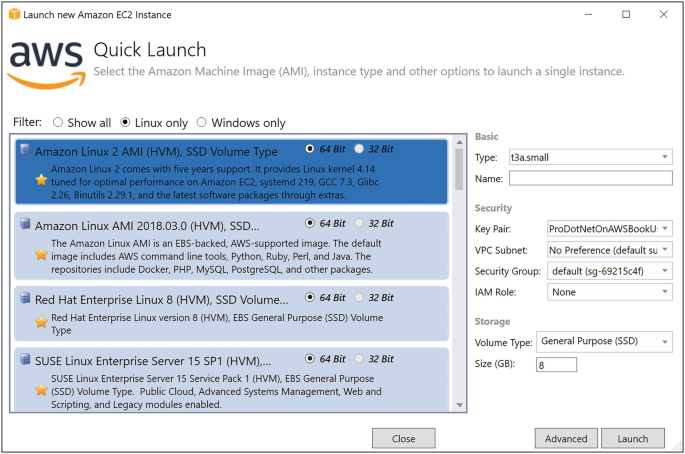Click server icon beside Amazon Linux AMI 2018.03.0

click(x=25, y=224)
